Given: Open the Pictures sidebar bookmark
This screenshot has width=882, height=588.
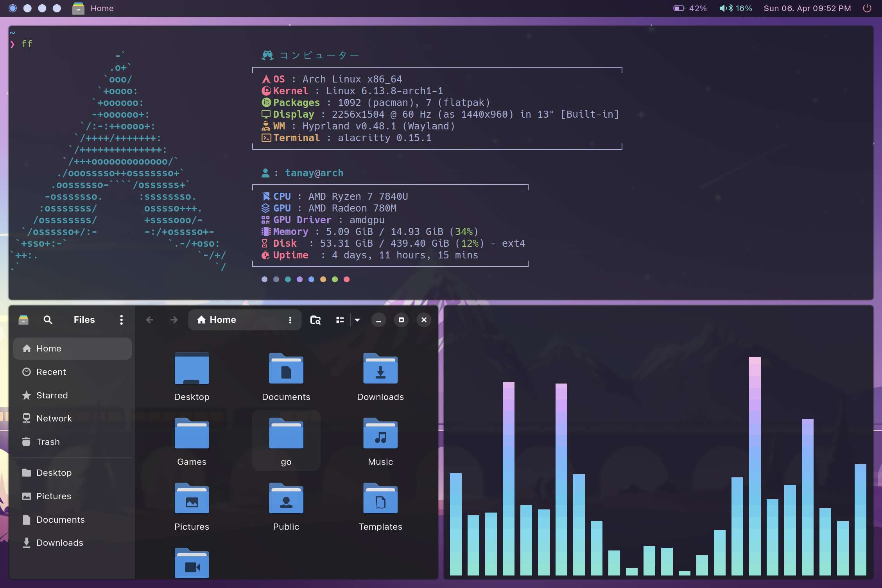Looking at the screenshot, I should tap(54, 496).
